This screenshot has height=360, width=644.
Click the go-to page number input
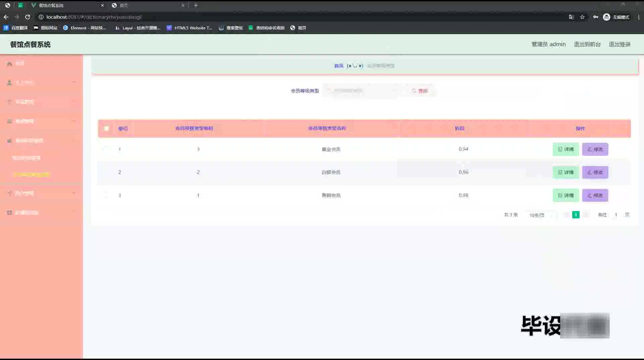(x=616, y=215)
